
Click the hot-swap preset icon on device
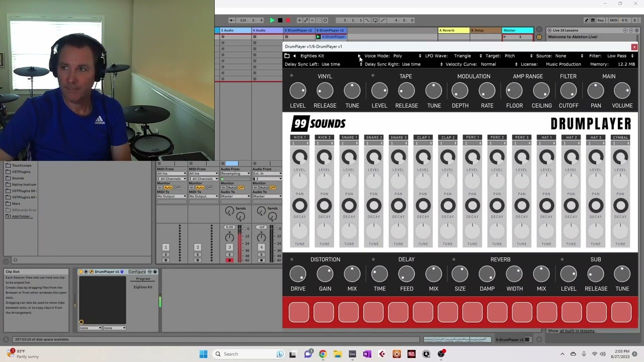click(x=149, y=271)
